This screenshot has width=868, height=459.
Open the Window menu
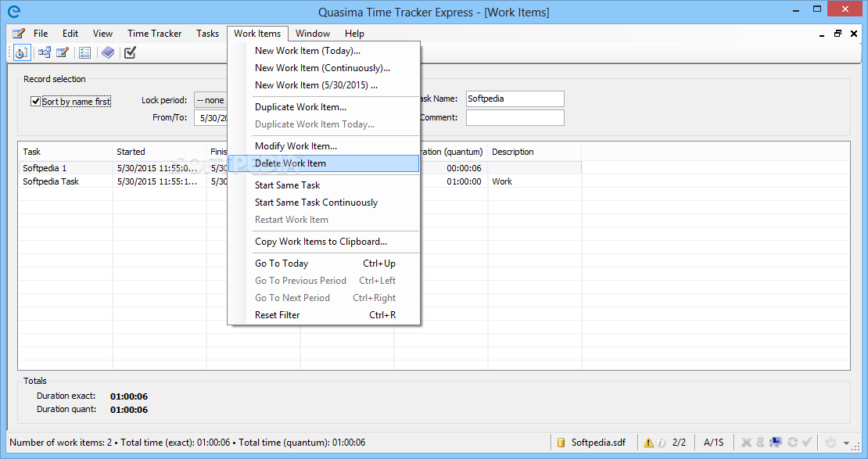click(x=313, y=33)
